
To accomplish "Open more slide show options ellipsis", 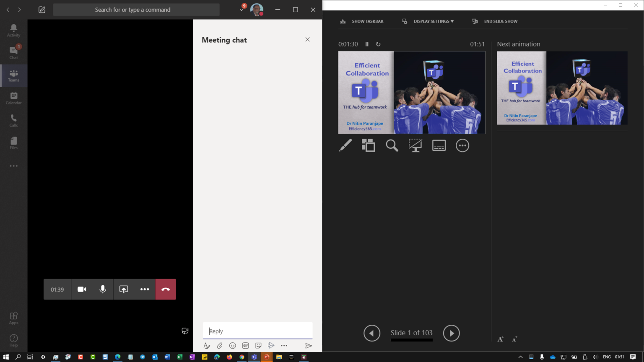I will point(462,145).
